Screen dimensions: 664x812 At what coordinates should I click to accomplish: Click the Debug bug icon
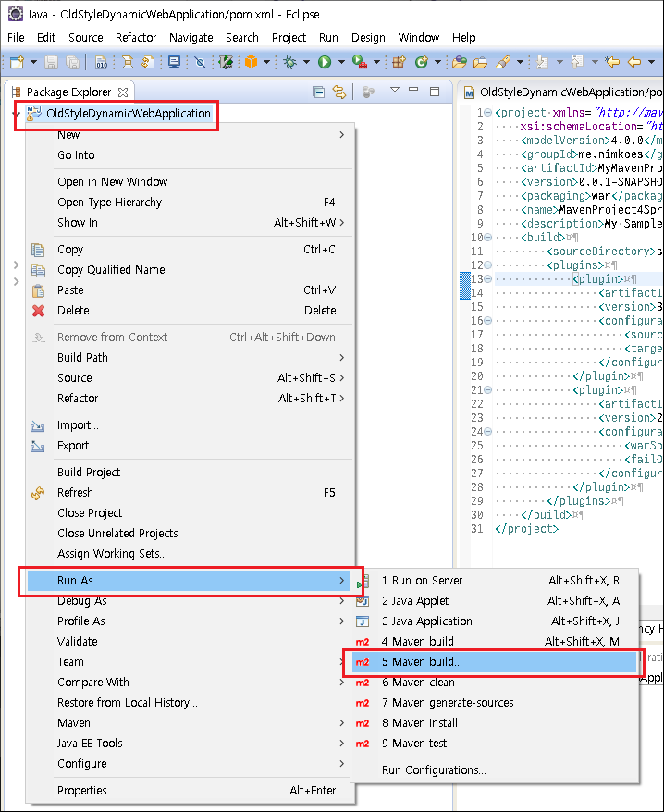[x=289, y=63]
